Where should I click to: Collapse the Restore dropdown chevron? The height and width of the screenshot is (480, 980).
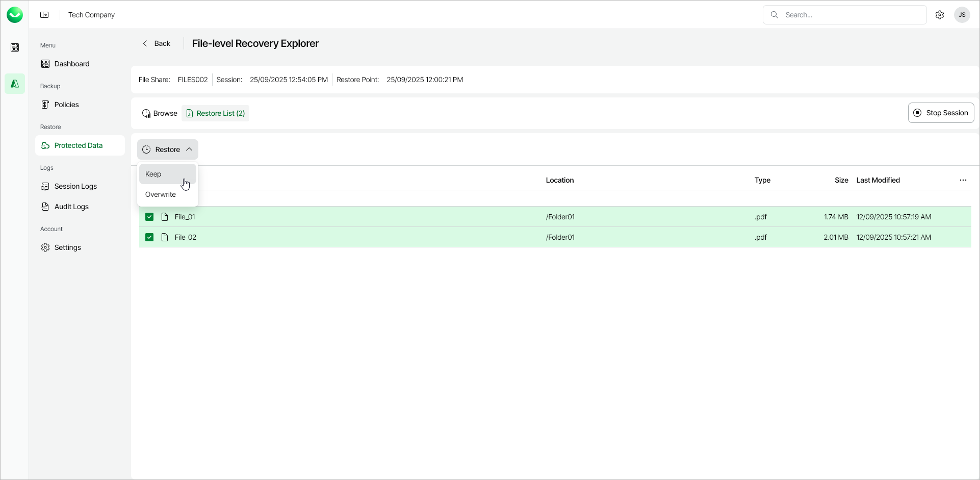[190, 149]
